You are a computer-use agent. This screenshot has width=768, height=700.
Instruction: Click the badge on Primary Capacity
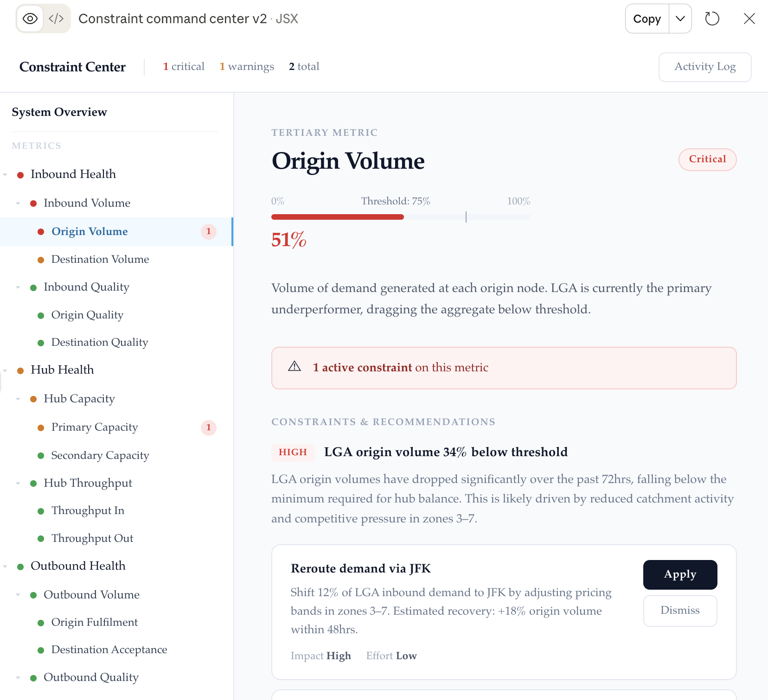[209, 427]
